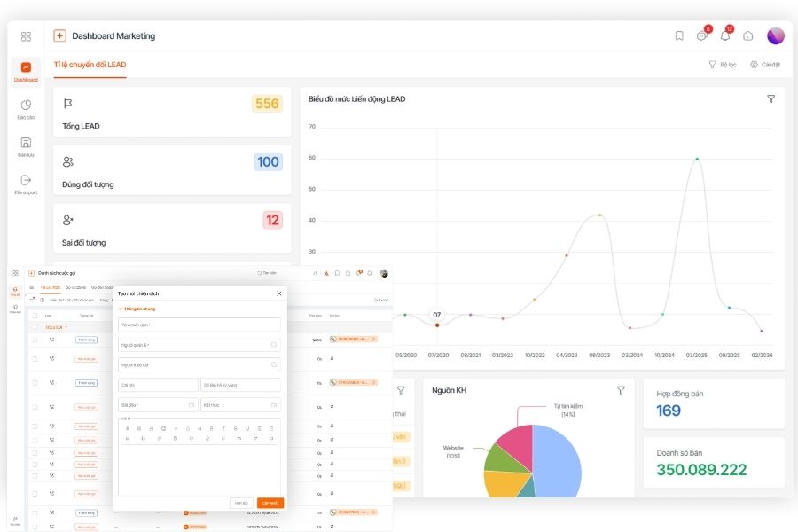Viewport: 798px width, 532px height.
Task: Click the plus icon beside Dashboard Marketing
Action: point(59,35)
